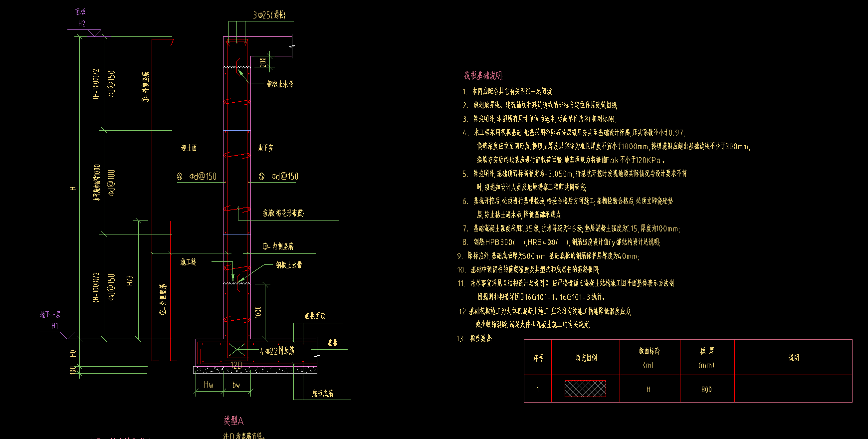
Task: Click note 1 '本图应配合其它有关图纸一起阅读'
Action: [x=512, y=92]
